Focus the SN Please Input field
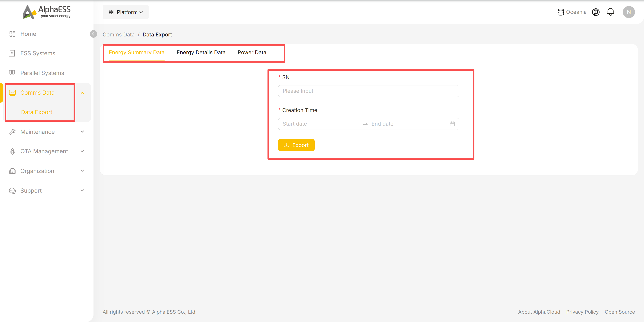Screen dimensions: 644x322 point(369,91)
